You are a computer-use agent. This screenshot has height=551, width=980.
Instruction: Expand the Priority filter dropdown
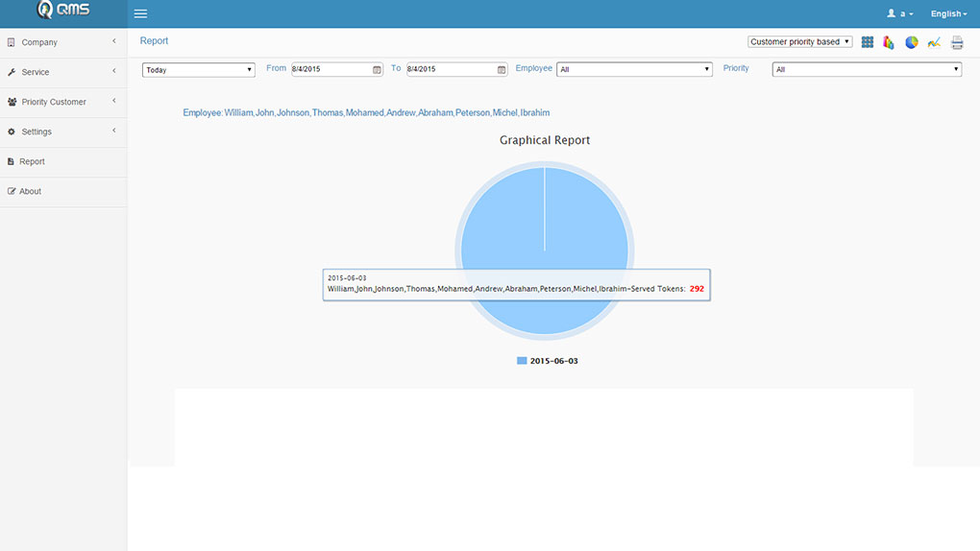coord(867,70)
